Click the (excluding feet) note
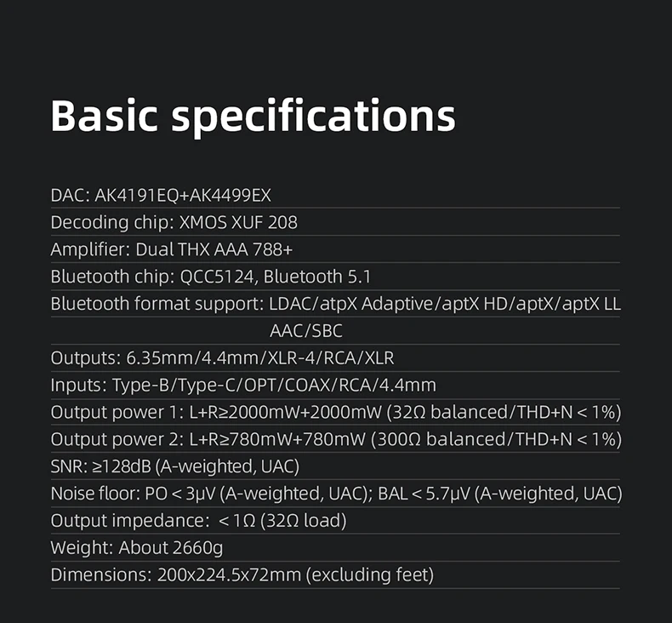 pos(370,575)
